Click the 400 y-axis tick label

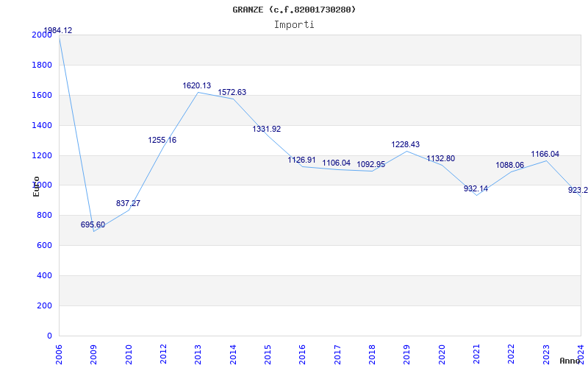click(x=46, y=275)
